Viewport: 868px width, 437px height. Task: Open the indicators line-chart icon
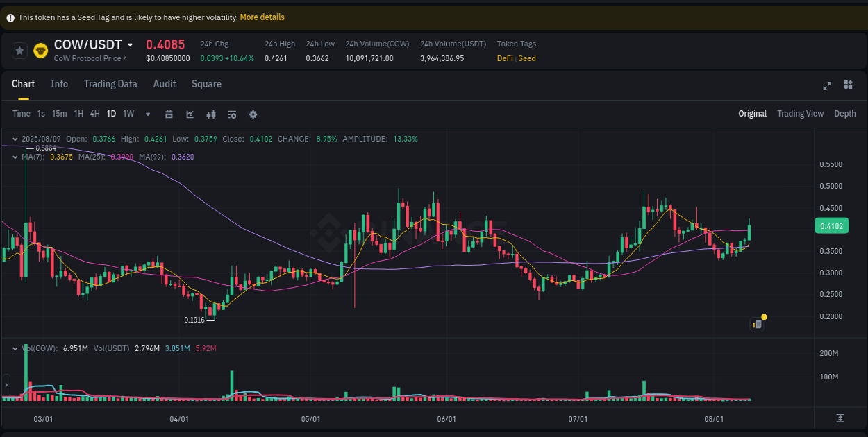190,114
